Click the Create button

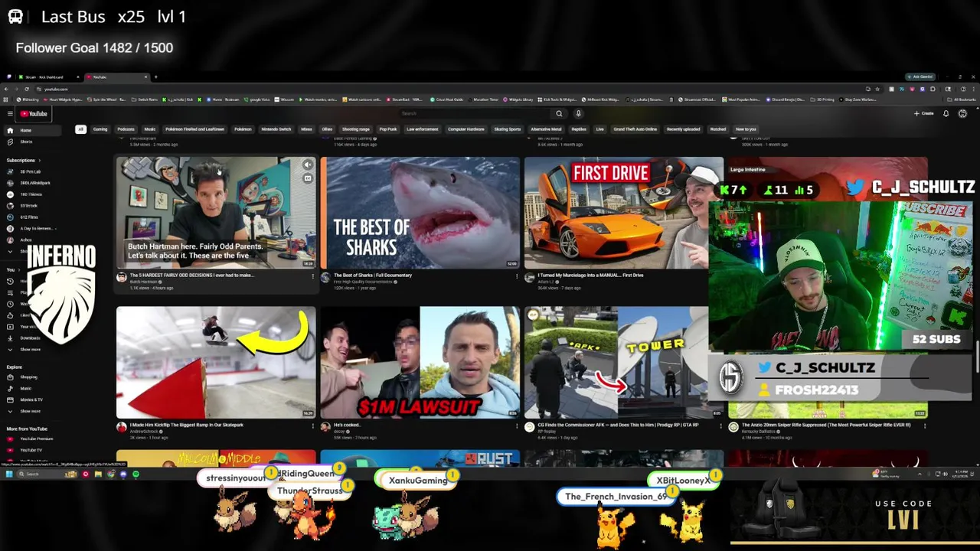(x=923, y=113)
